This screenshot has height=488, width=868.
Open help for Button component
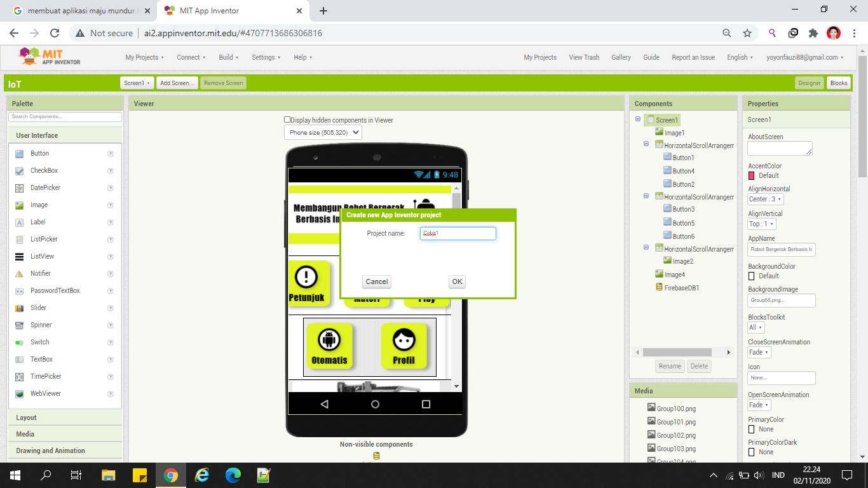pyautogui.click(x=111, y=154)
